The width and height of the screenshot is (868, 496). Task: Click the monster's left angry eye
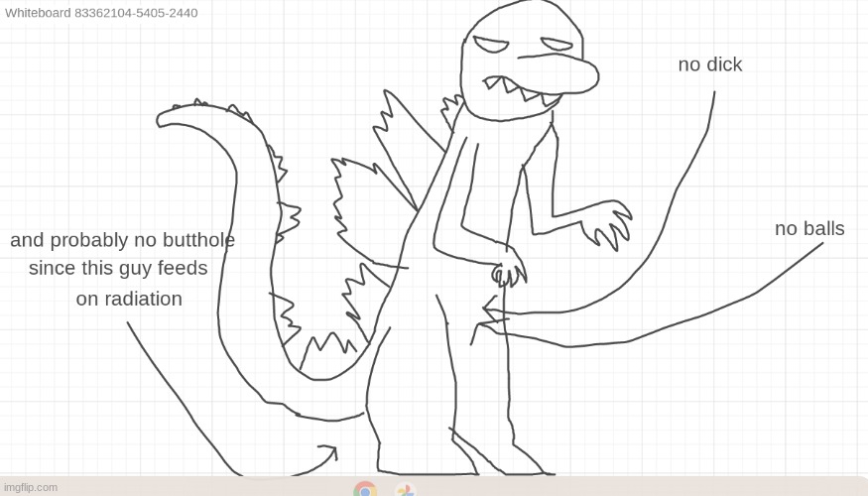point(490,45)
